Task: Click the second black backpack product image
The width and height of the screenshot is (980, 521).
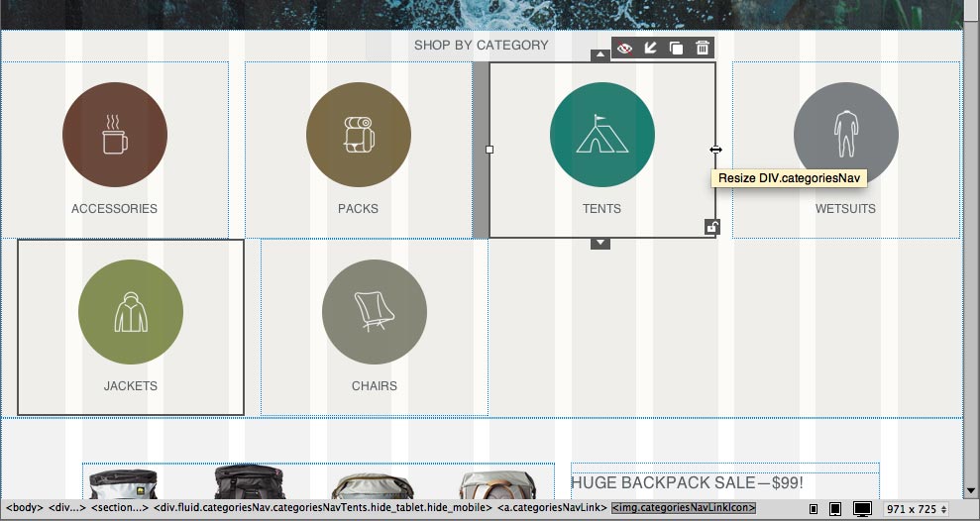Action: pos(250,481)
